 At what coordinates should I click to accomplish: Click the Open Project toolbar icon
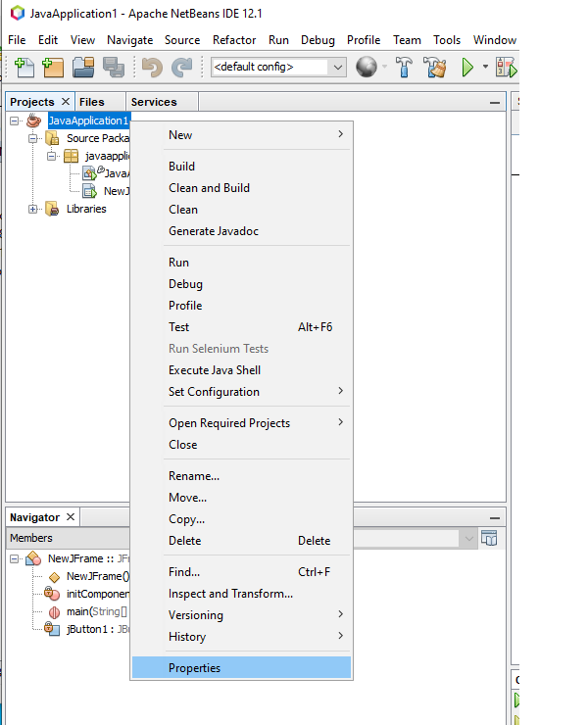click(x=83, y=68)
